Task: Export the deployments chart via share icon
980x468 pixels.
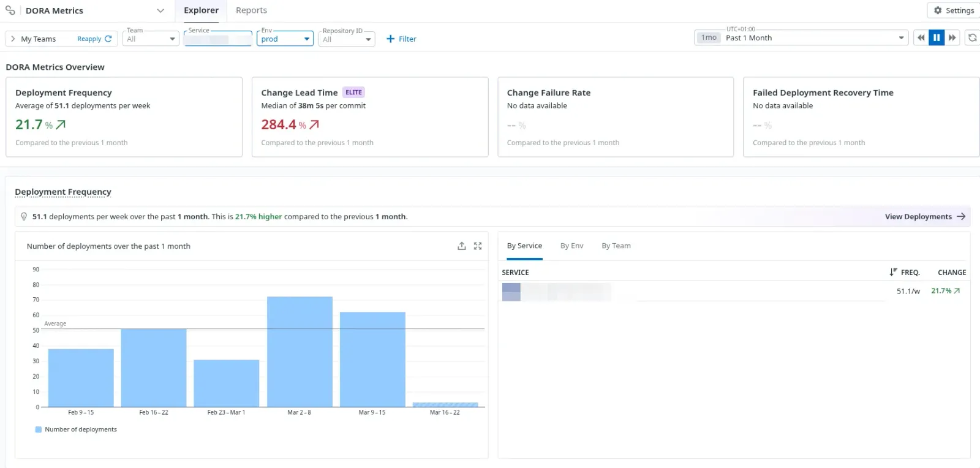Action: point(462,246)
